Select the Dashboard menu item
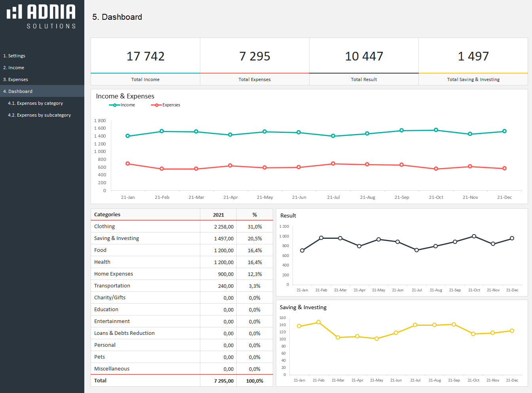This screenshot has width=532, height=393. pos(18,91)
